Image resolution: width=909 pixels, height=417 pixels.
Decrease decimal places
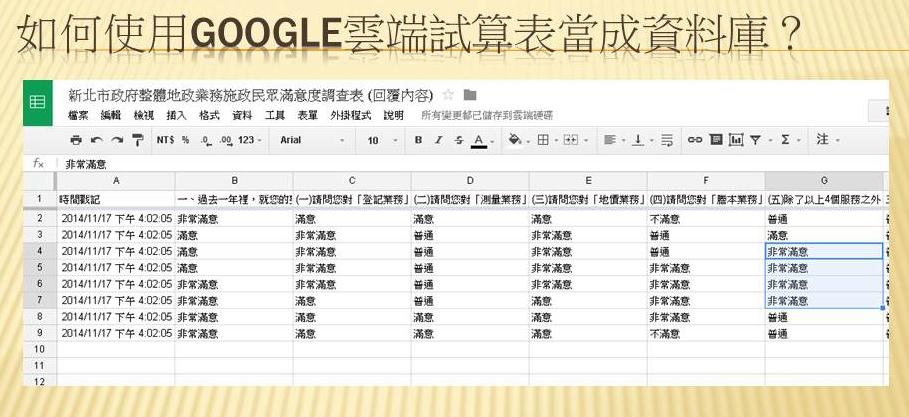point(206,140)
